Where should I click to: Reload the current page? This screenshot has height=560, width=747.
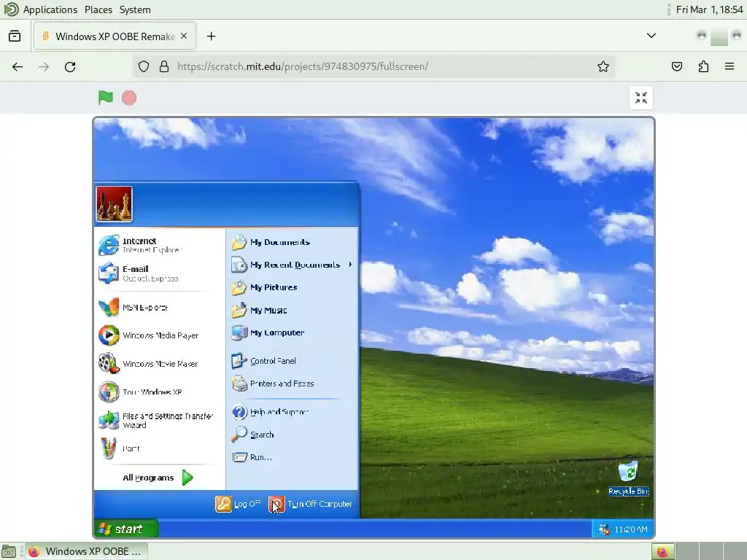coord(70,66)
